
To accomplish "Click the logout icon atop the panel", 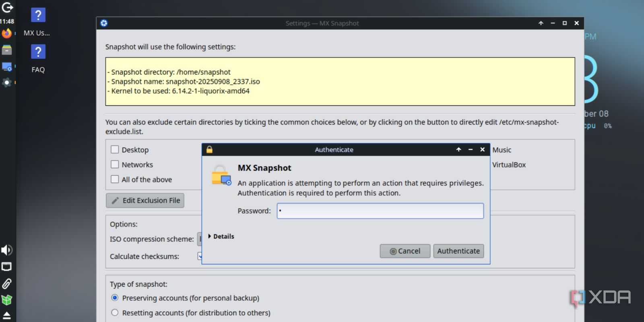I will pos(7,7).
